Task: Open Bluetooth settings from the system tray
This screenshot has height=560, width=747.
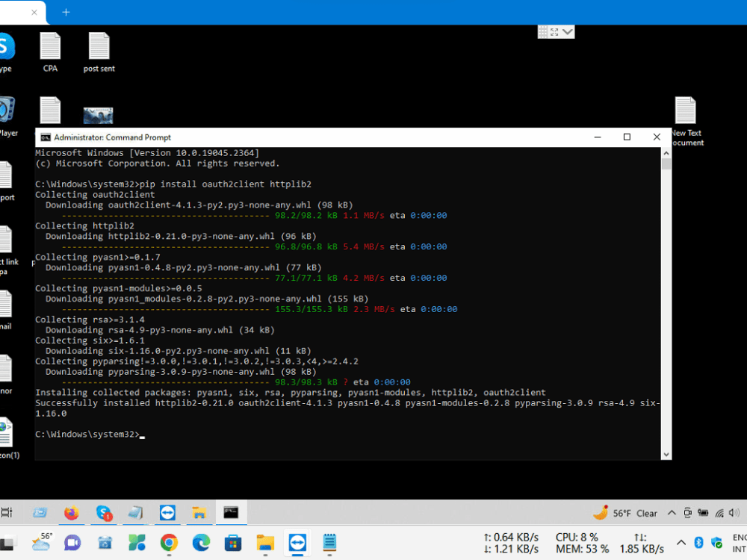Action: point(698,542)
